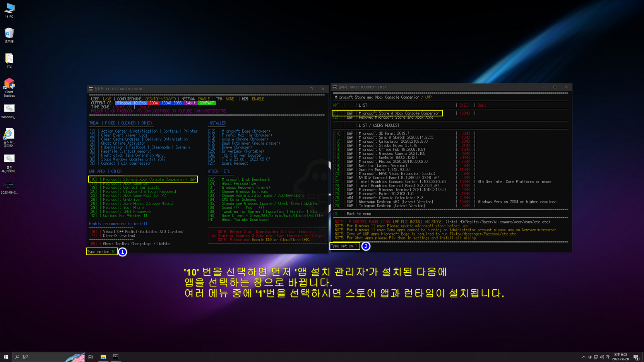
Task: Toggle the 가 Korean IME indicator
Action: 608,357
